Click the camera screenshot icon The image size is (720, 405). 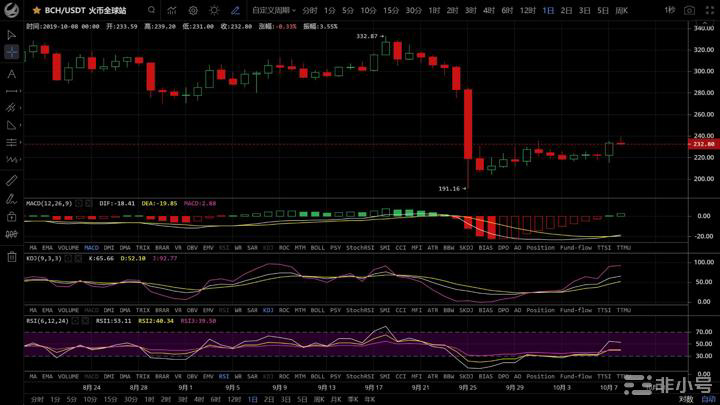coord(689,10)
